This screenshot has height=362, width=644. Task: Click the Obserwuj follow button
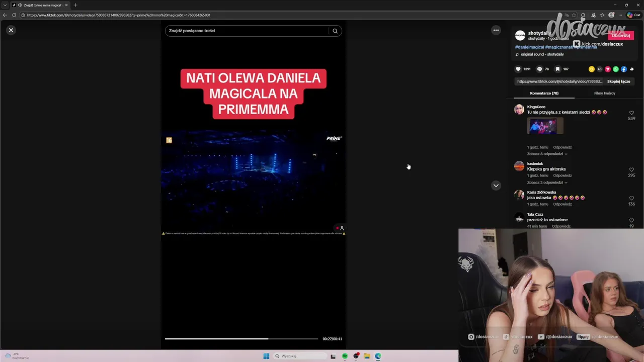[x=621, y=36]
